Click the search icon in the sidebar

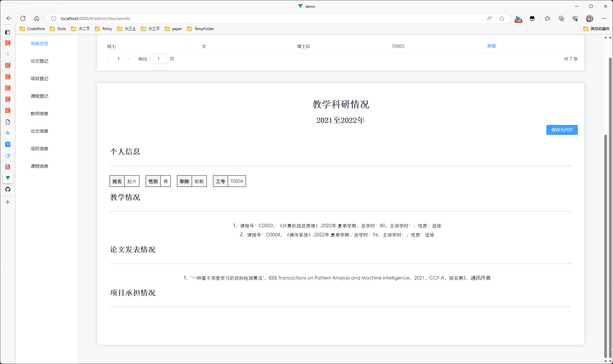[x=8, y=133]
